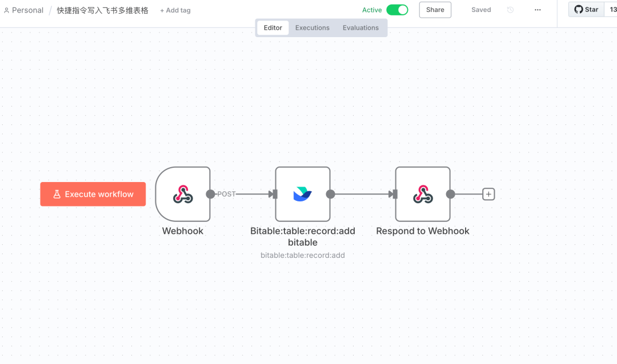Open the Executions tab
617x364 pixels.
(312, 28)
